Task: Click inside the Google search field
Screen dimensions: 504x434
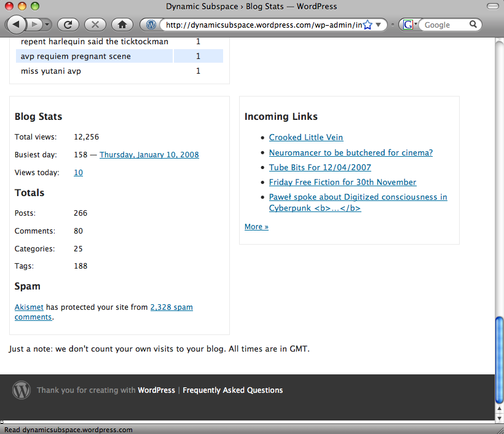Action: (x=444, y=25)
